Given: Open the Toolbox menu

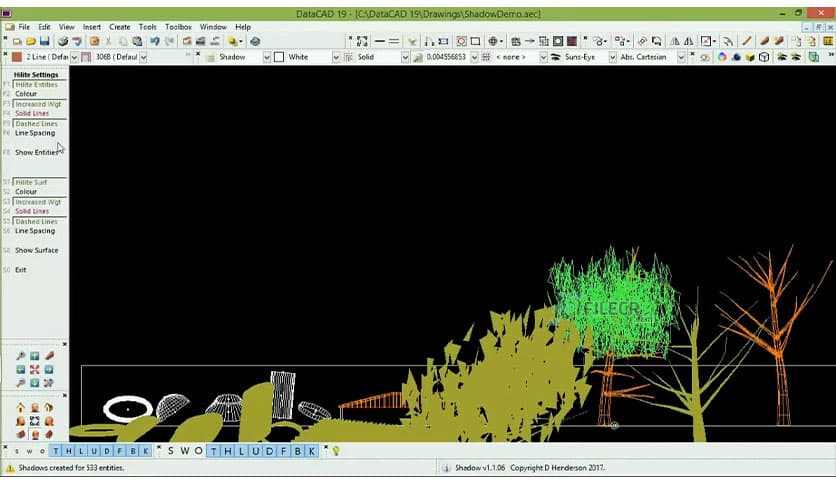Looking at the screenshot, I should [178, 27].
